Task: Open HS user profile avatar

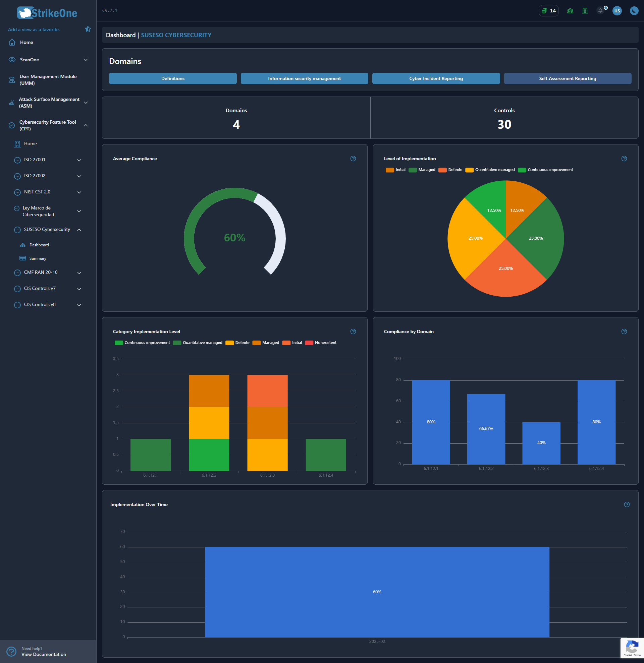Action: (617, 11)
